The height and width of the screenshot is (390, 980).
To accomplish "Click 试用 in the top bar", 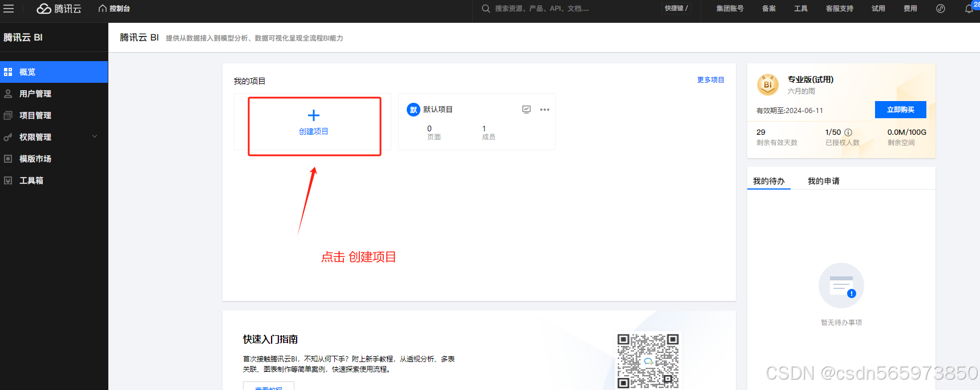I will [878, 9].
